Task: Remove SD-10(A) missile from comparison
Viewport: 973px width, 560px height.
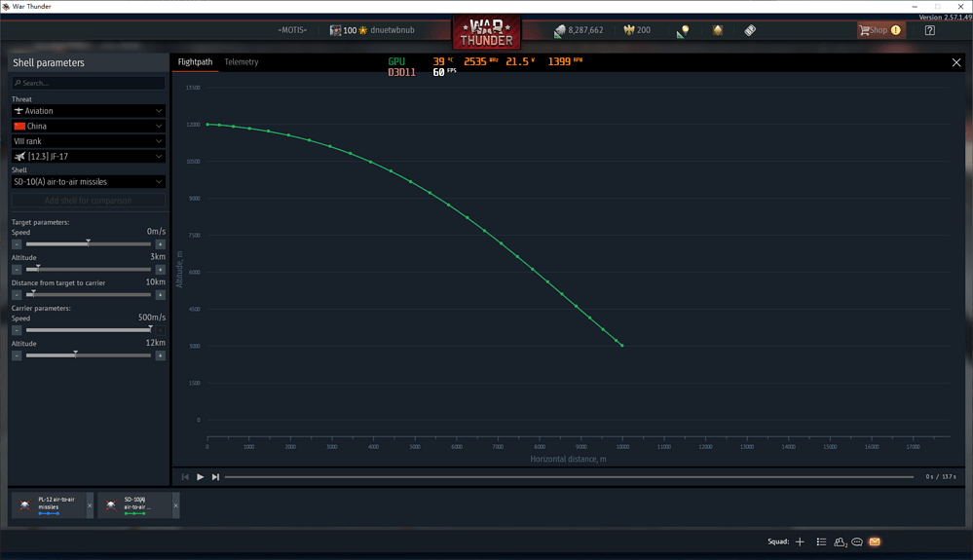Action: [175, 505]
